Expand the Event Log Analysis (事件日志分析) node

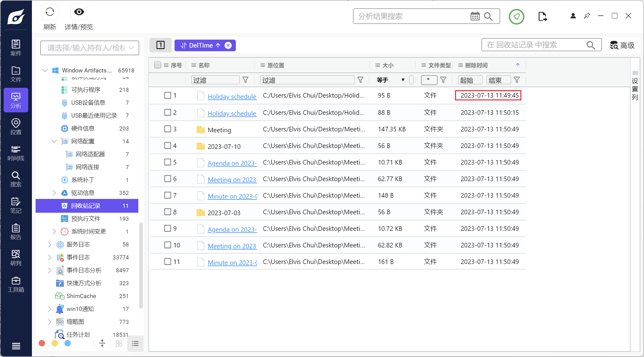50,270
